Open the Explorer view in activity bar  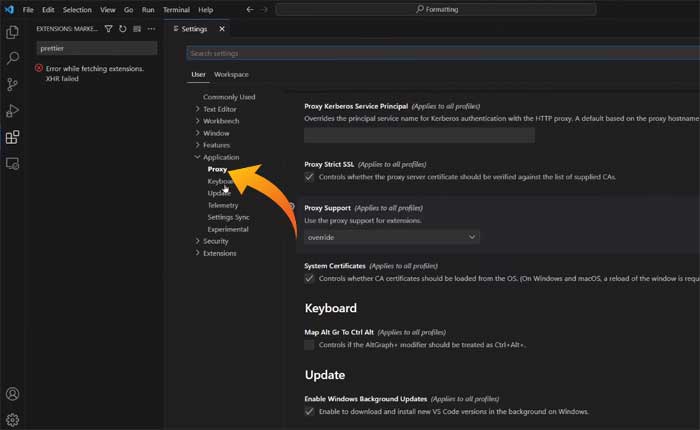tap(13, 32)
